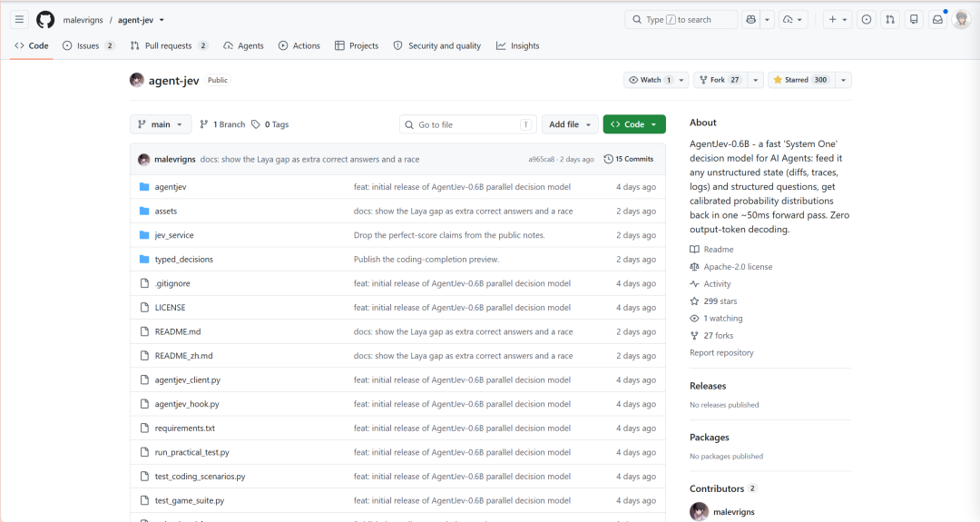Viewport: 980px width, 522px height.
Task: View the 15 Commits history
Action: click(x=629, y=160)
